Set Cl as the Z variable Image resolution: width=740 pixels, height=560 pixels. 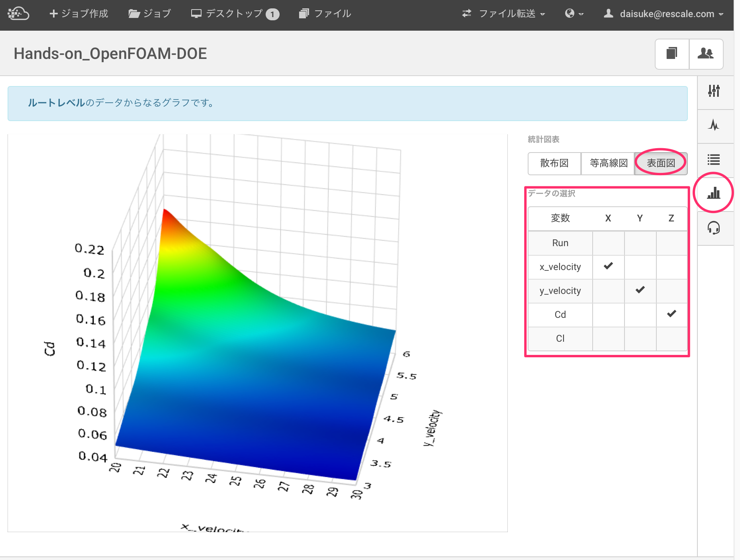point(671,339)
